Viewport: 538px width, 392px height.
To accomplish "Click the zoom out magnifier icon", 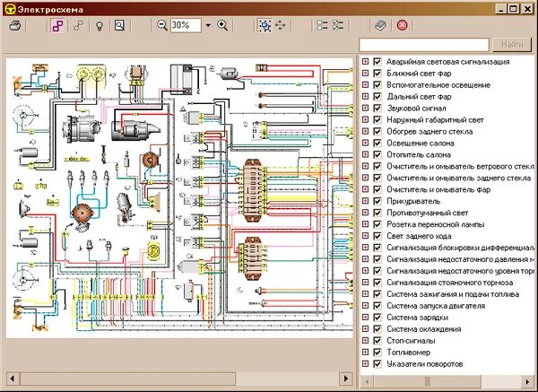I will point(162,25).
